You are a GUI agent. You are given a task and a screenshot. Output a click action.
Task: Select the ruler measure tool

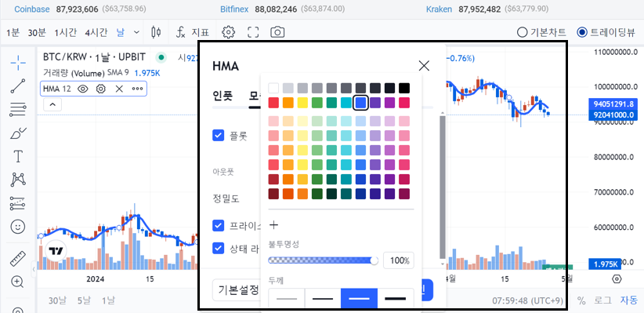pos(18,259)
